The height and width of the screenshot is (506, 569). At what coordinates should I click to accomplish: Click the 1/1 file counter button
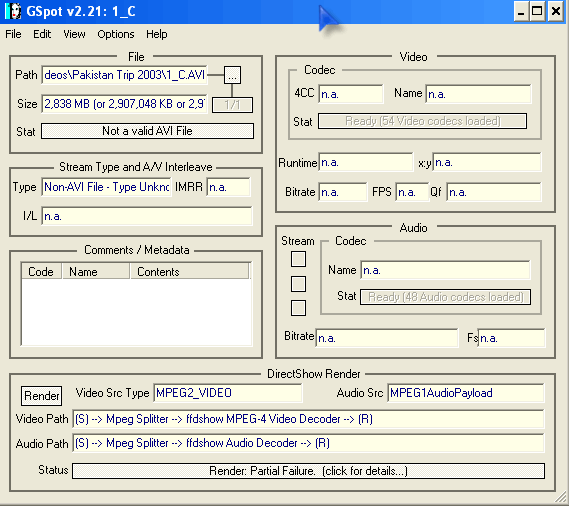tap(232, 105)
